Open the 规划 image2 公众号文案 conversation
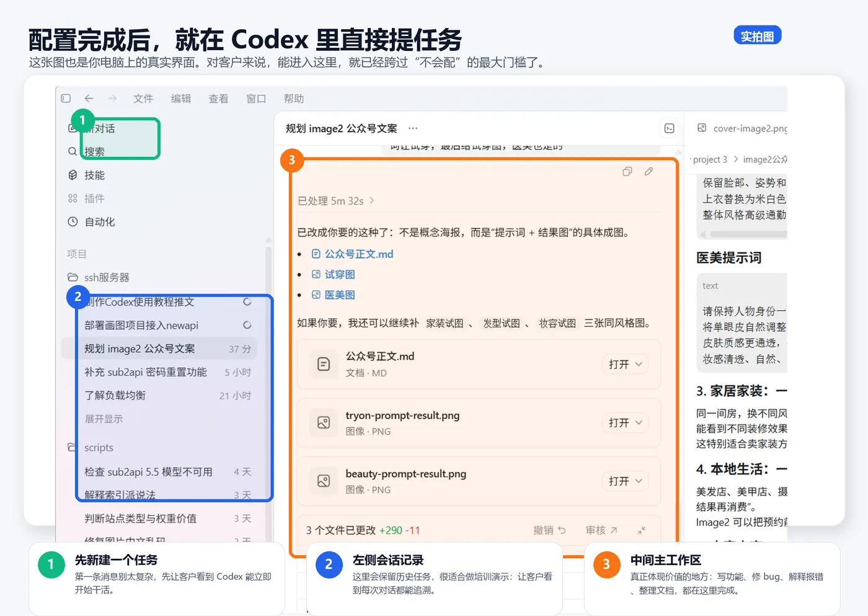Image resolution: width=868 pixels, height=616 pixels. [159, 349]
